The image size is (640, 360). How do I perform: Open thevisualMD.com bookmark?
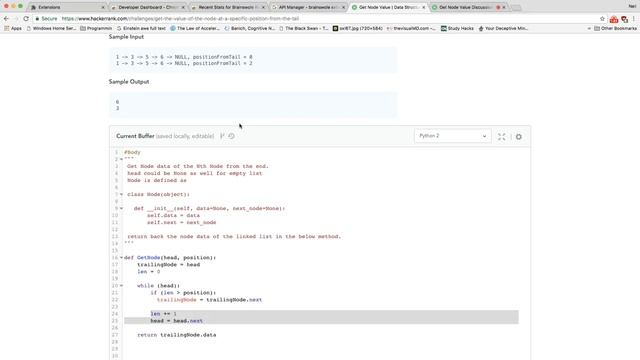tap(411, 29)
